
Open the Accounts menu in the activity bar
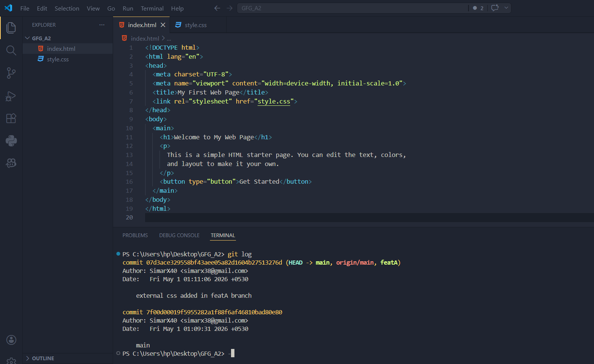11,340
